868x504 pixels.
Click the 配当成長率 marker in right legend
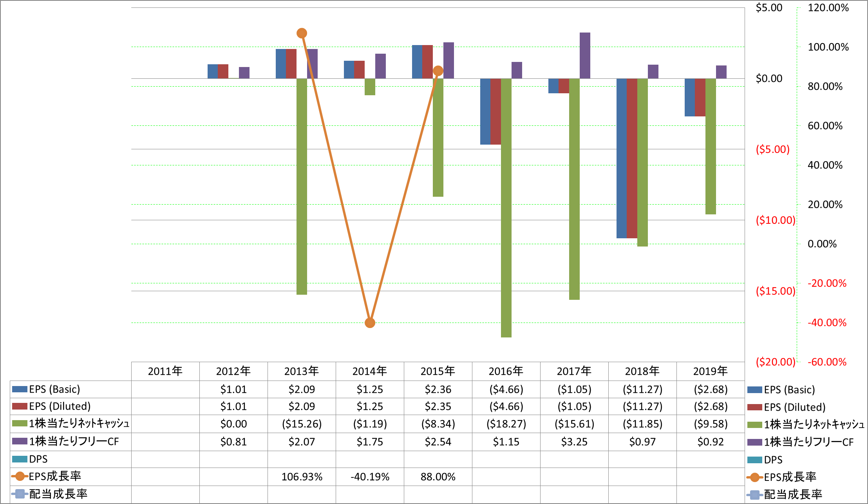point(755,495)
